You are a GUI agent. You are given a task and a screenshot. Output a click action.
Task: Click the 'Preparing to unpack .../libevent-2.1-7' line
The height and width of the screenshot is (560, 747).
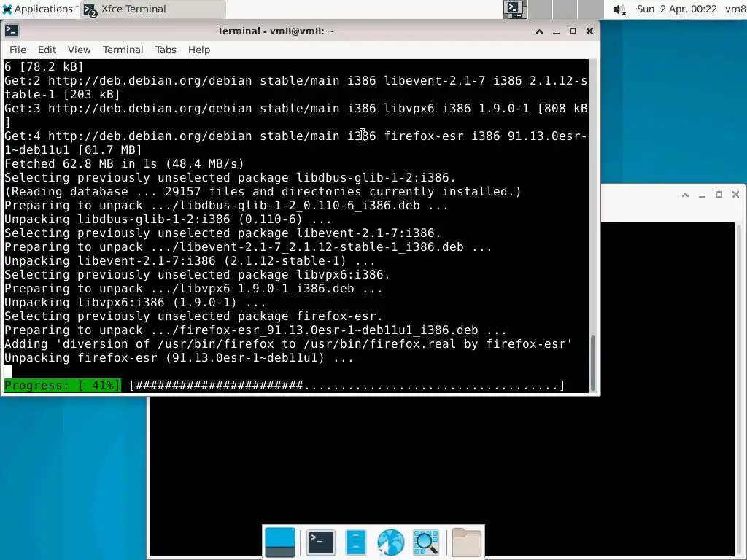pyautogui.click(x=248, y=246)
